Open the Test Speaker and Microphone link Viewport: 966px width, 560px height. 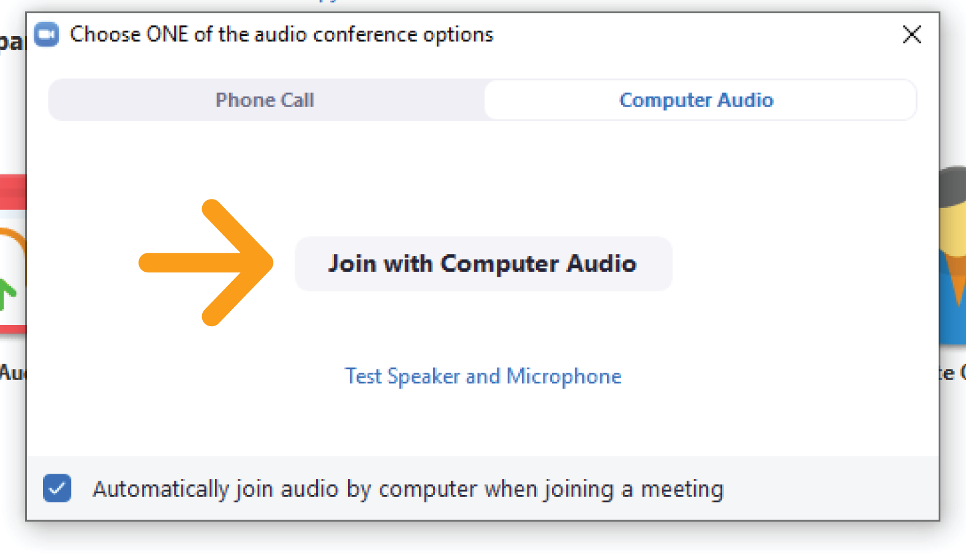(483, 376)
